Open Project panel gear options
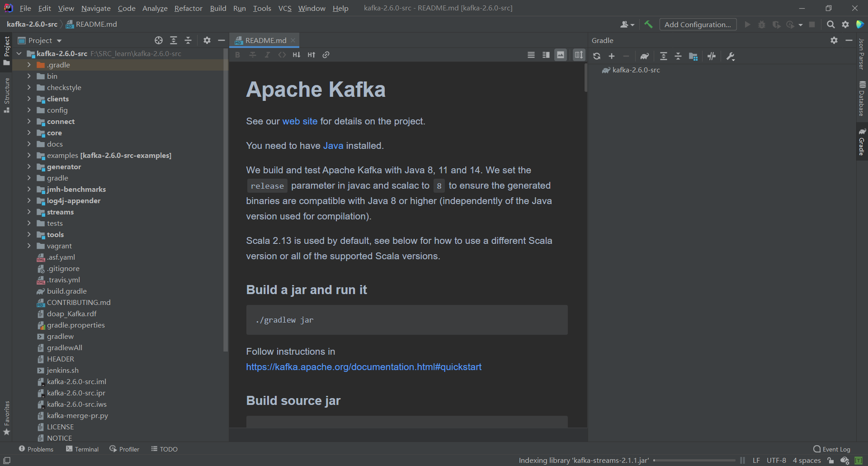868x466 pixels. tap(207, 40)
